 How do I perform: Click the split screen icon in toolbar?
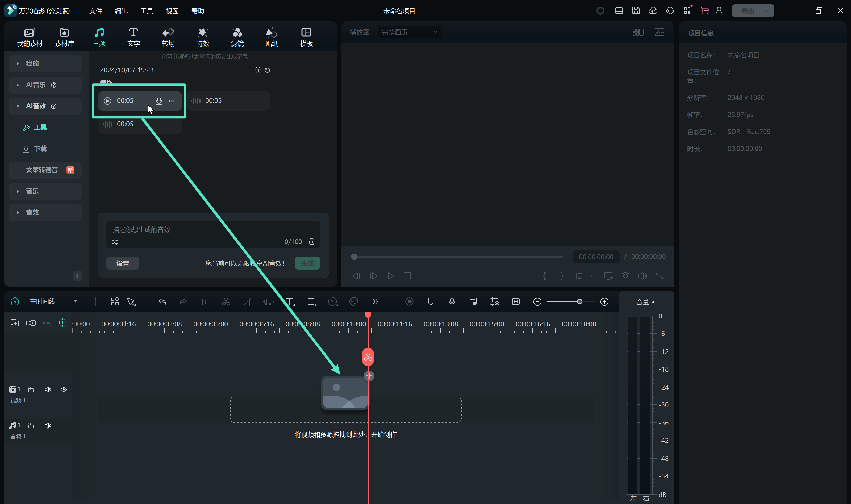pyautogui.click(x=638, y=32)
